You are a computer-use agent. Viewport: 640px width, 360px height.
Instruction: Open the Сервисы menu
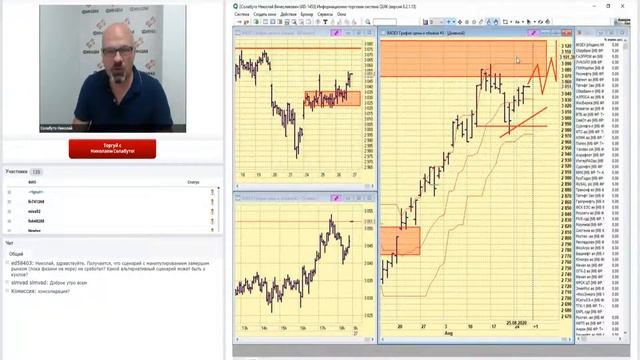(325, 14)
